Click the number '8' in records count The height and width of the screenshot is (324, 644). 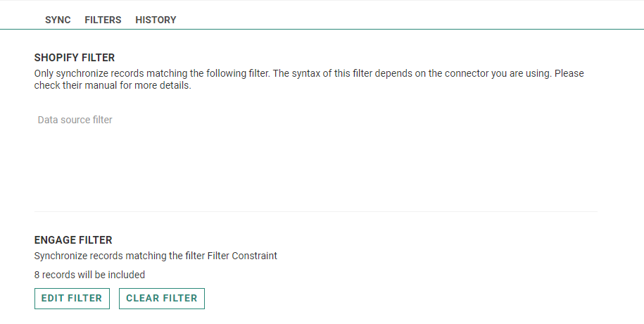point(37,275)
